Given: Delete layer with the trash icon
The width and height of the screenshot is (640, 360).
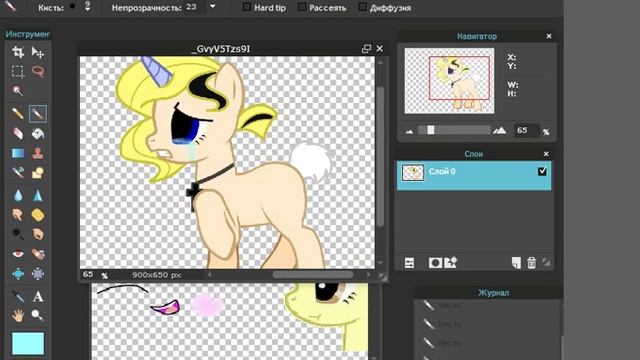Looking at the screenshot, I should 531,263.
